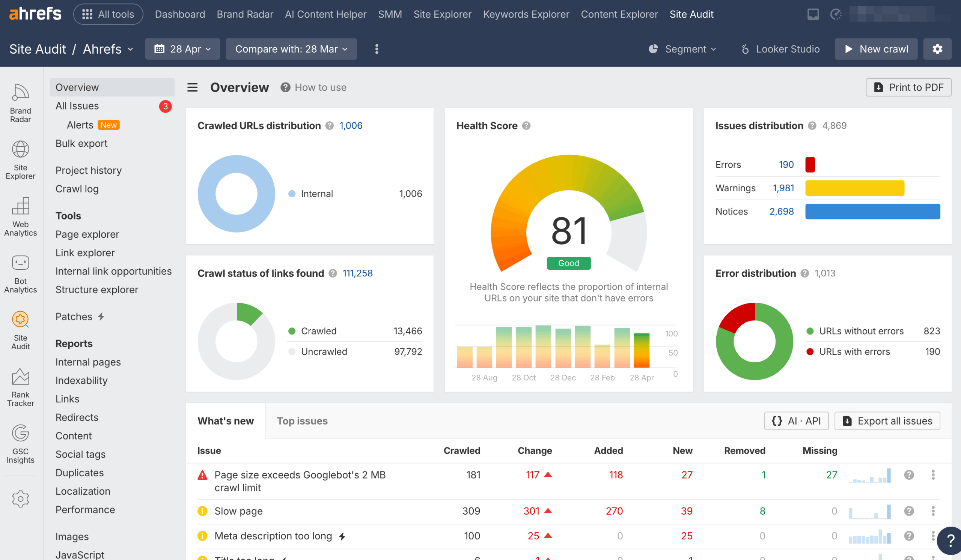This screenshot has height=560, width=961.
Task: Open the floating help question button
Action: [x=950, y=541]
